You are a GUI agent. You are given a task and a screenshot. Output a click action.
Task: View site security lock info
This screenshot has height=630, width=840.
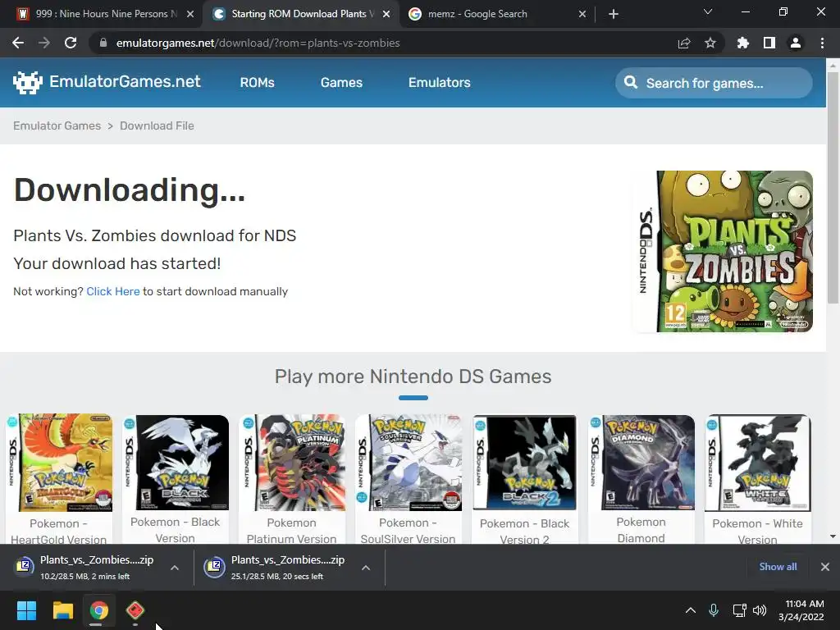pyautogui.click(x=103, y=43)
